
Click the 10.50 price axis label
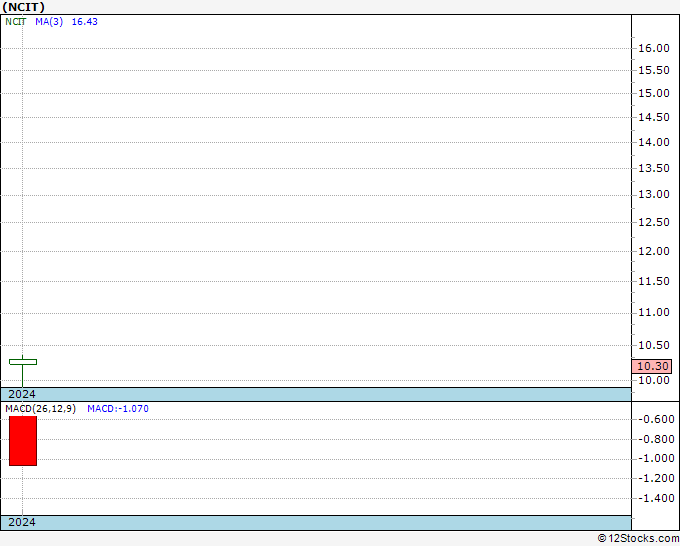[654, 345]
